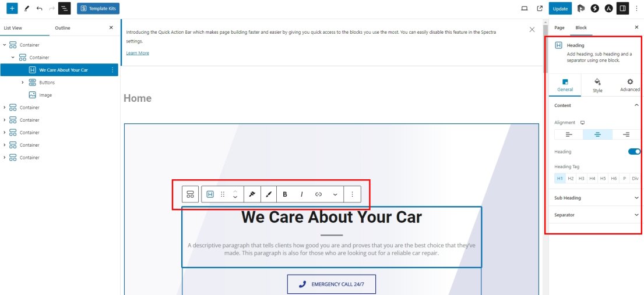Open the Learn More link
This screenshot has height=295, width=644.
138,53
